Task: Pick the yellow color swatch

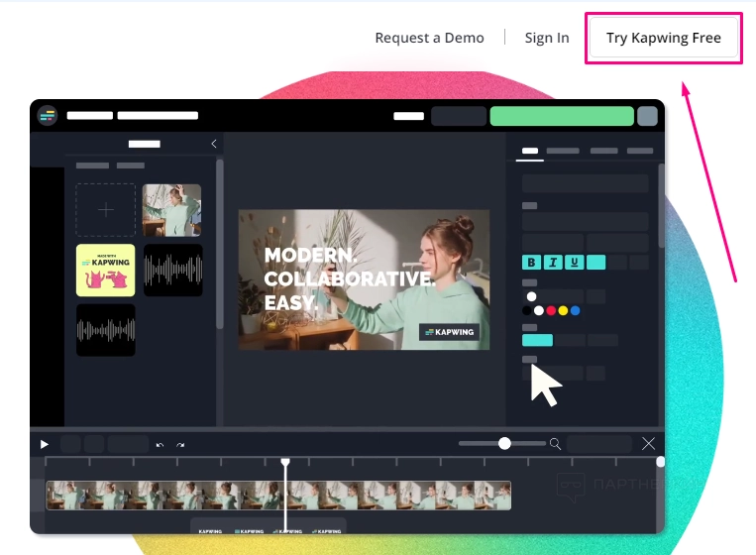Action: pos(563,311)
